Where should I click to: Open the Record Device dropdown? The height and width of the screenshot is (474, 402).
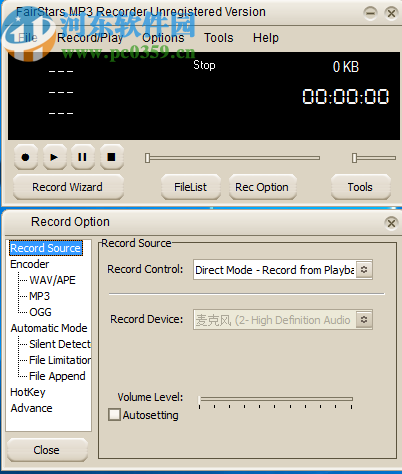(x=283, y=320)
